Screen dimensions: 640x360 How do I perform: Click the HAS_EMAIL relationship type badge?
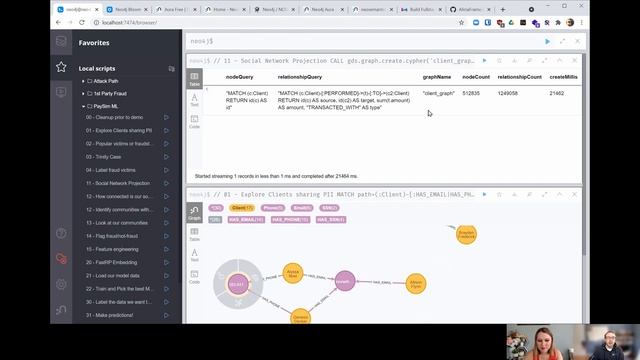(x=246, y=220)
